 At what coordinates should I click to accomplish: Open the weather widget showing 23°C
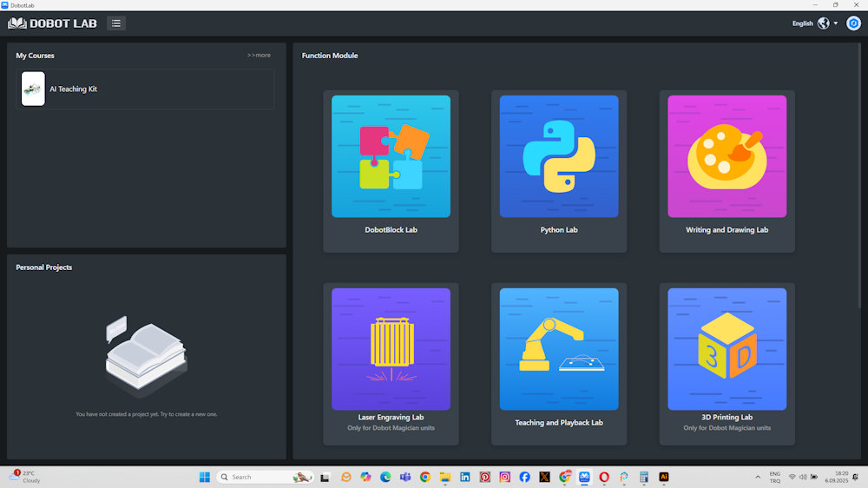coord(25,477)
